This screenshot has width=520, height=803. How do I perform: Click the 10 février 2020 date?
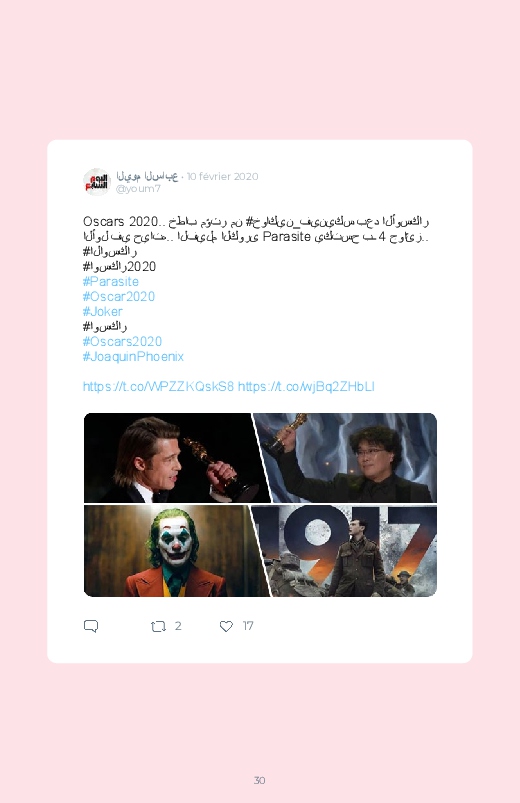point(222,176)
